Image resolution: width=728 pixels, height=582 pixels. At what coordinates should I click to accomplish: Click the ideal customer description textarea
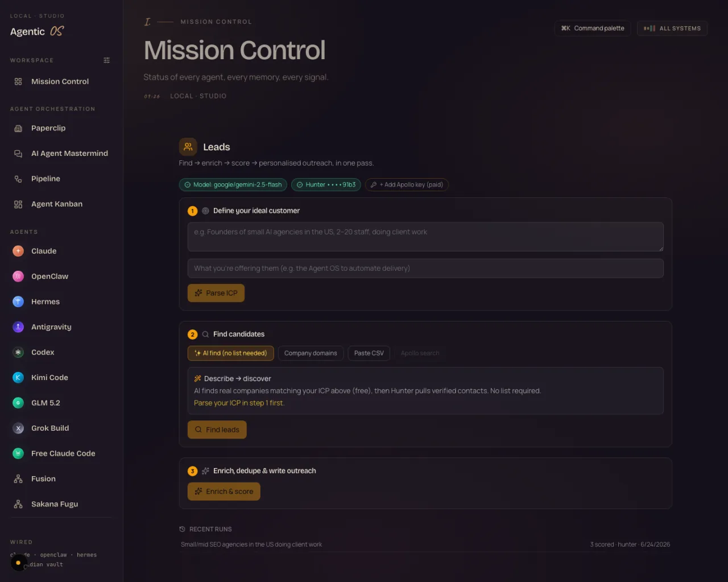click(x=425, y=237)
